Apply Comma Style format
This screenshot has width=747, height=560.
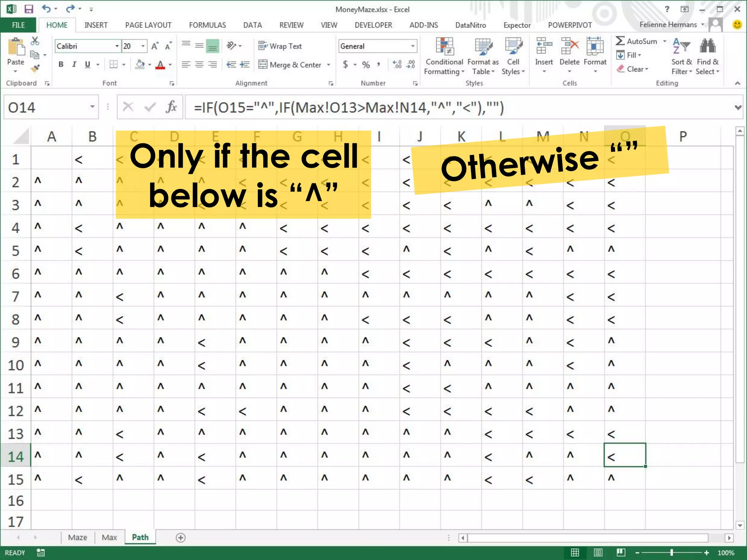[x=379, y=65]
